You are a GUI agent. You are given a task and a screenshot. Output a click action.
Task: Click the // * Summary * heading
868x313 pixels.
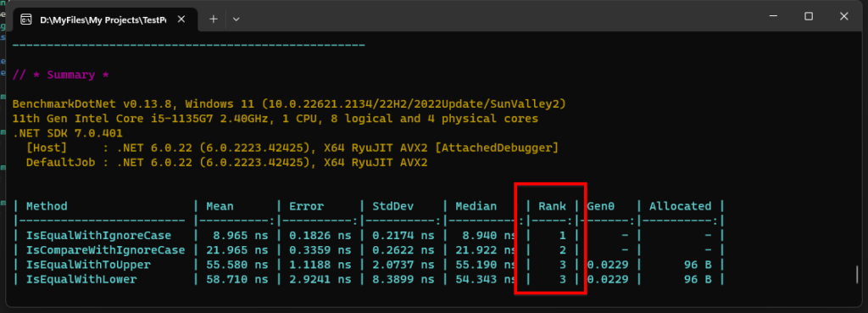[x=61, y=75]
